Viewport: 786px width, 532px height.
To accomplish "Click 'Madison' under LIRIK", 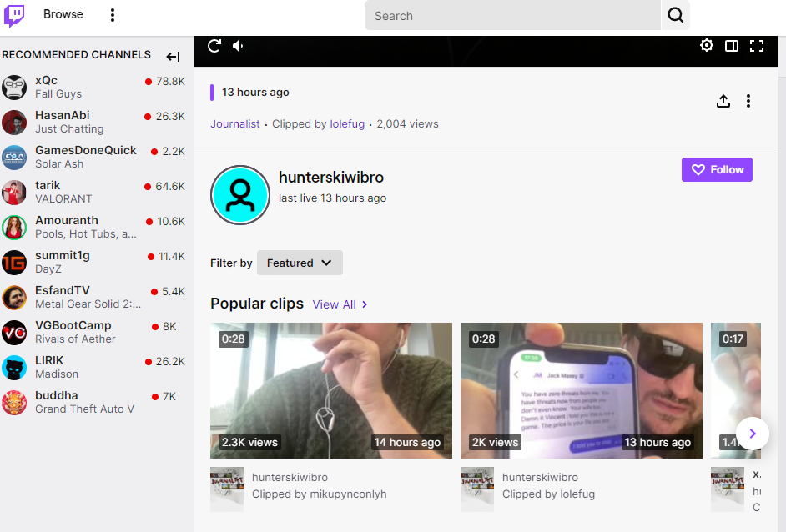I will click(x=57, y=374).
